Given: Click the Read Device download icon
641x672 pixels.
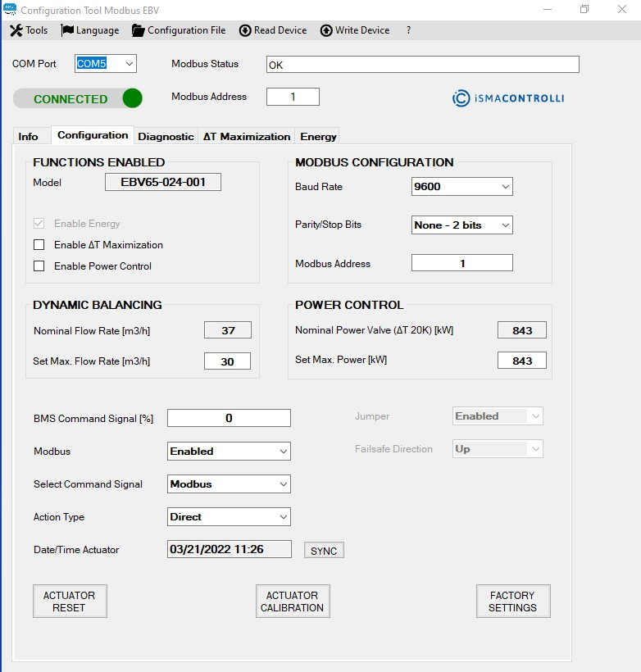Looking at the screenshot, I should [x=245, y=30].
